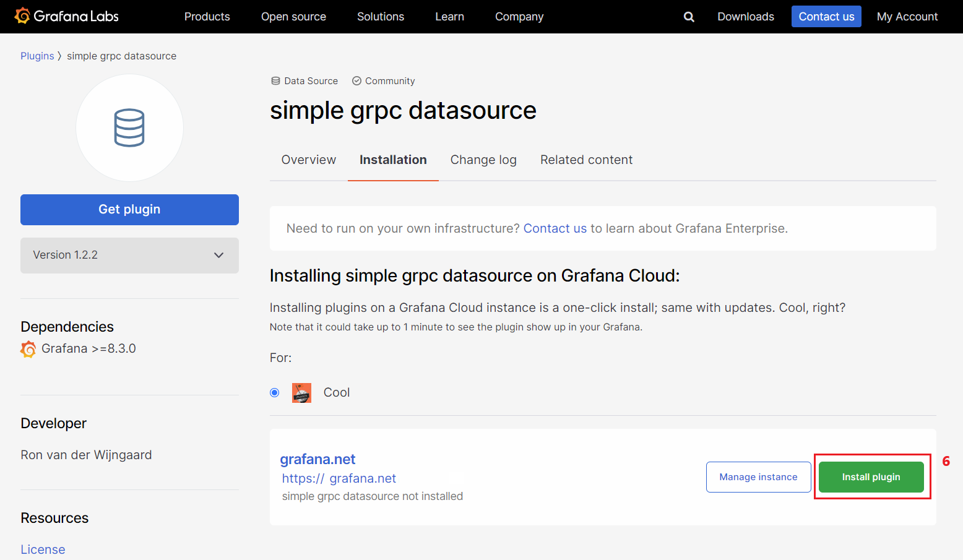Click 'simple grpc datasource' breadcrumb text
Screen dimensions: 963x560
coord(121,56)
